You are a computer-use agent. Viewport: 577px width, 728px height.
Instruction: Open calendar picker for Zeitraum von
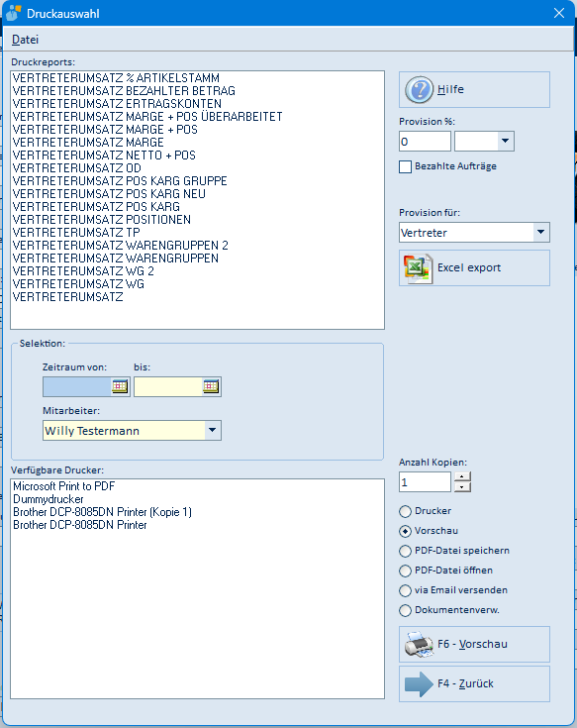pos(120,386)
